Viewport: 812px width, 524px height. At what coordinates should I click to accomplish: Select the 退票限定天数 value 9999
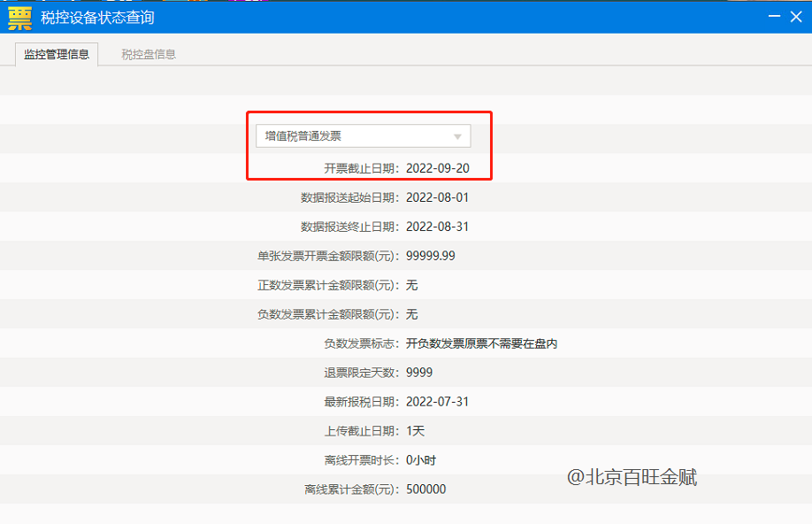click(x=419, y=373)
